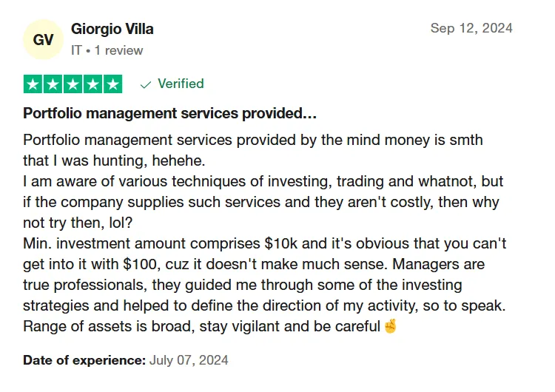Click the July 07, 2024 experience date

pyautogui.click(x=189, y=360)
